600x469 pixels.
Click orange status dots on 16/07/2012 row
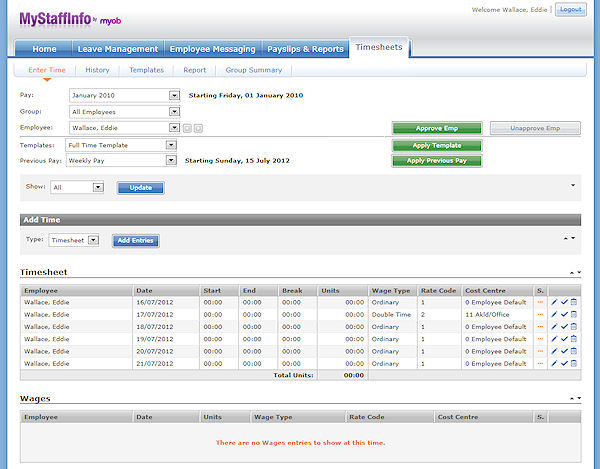[541, 300]
